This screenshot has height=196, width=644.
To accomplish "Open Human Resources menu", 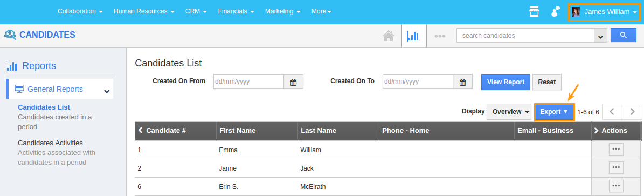I will 144,11.
